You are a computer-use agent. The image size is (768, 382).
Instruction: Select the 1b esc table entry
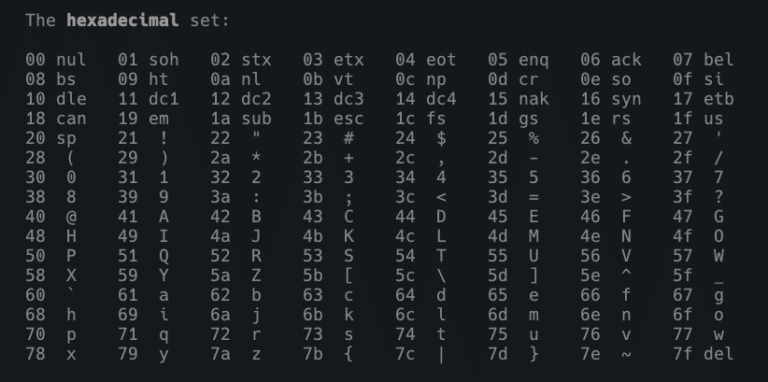point(334,119)
